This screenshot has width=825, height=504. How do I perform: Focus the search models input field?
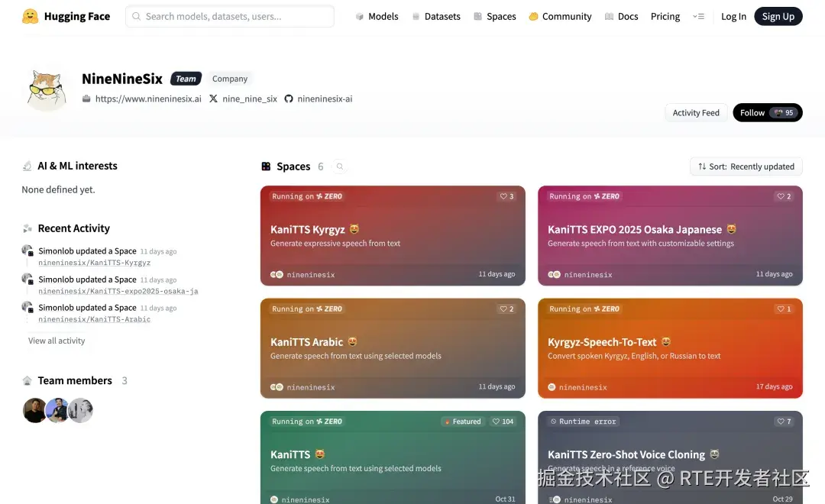click(229, 16)
